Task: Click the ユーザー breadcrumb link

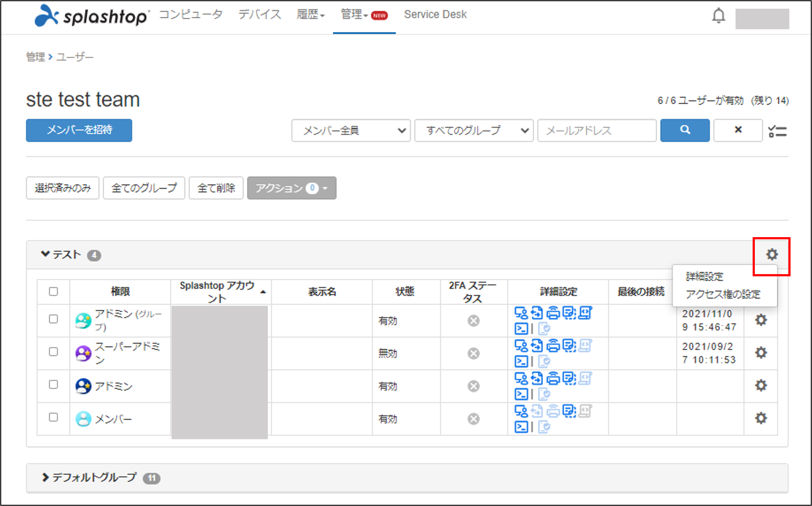Action: pos(75,57)
